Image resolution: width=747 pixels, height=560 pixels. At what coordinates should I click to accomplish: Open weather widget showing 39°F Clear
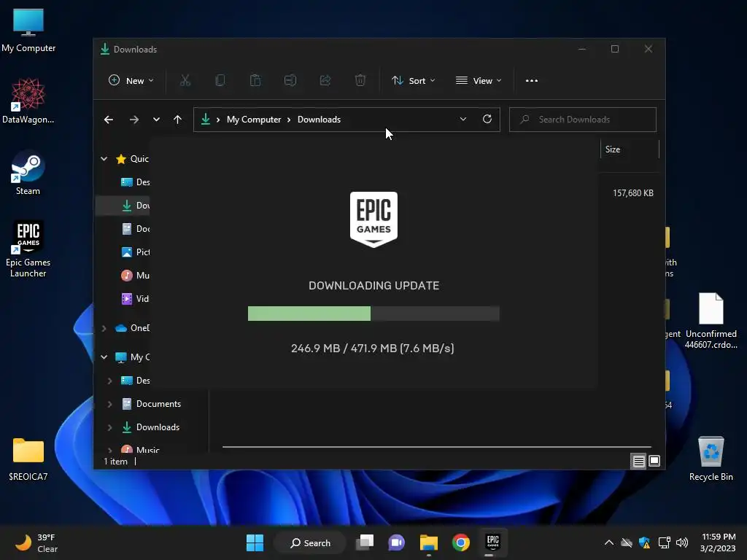(x=36, y=542)
